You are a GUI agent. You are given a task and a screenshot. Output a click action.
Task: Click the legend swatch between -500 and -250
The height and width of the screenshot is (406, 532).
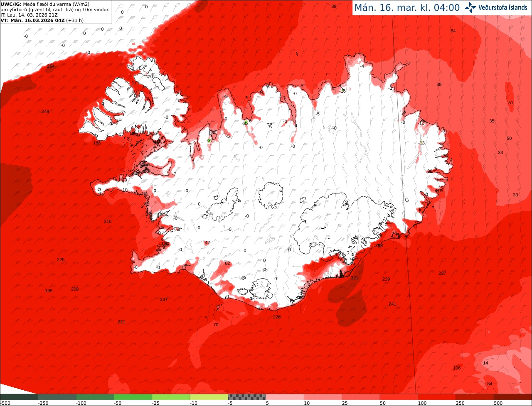tap(19, 397)
